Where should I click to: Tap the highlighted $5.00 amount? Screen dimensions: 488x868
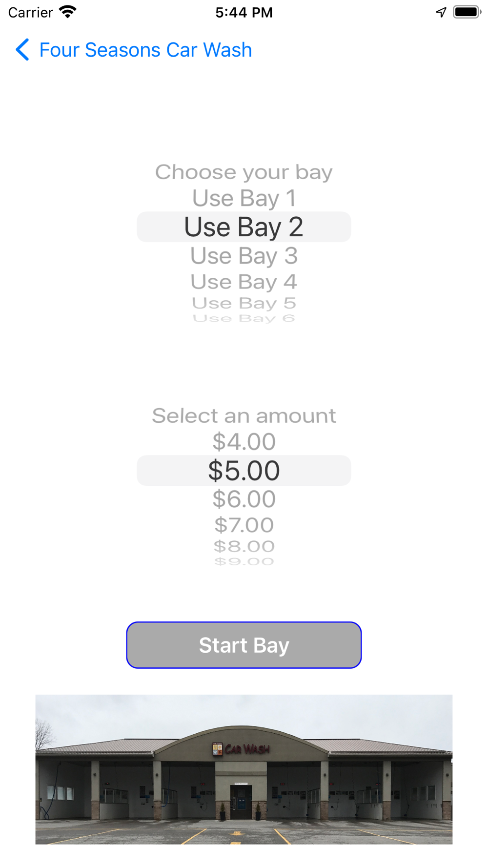coord(244,471)
